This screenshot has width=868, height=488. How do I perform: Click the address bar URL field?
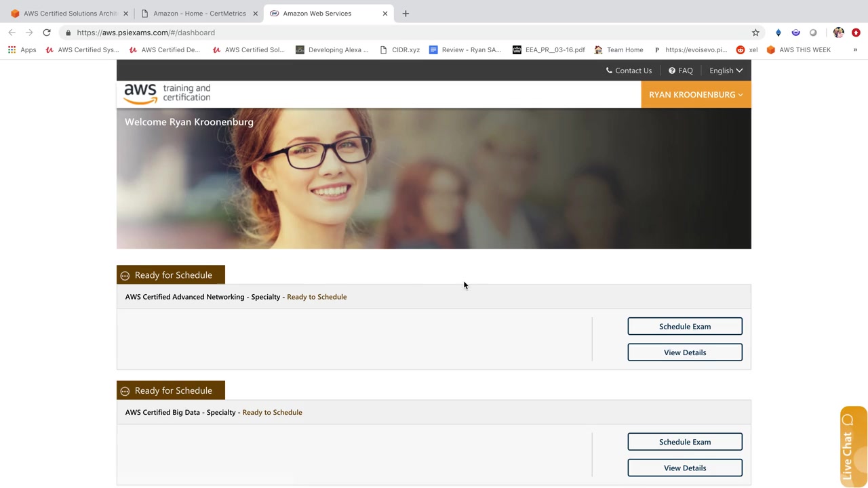click(407, 33)
